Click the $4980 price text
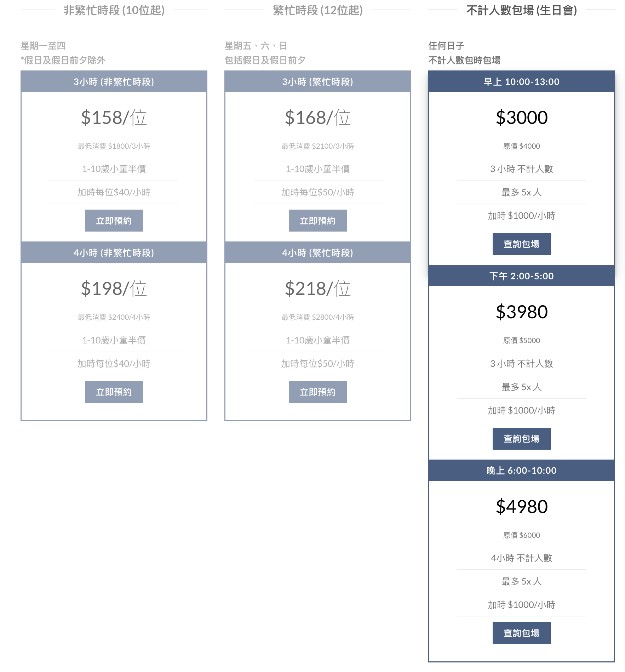The image size is (625, 672). pos(521,507)
